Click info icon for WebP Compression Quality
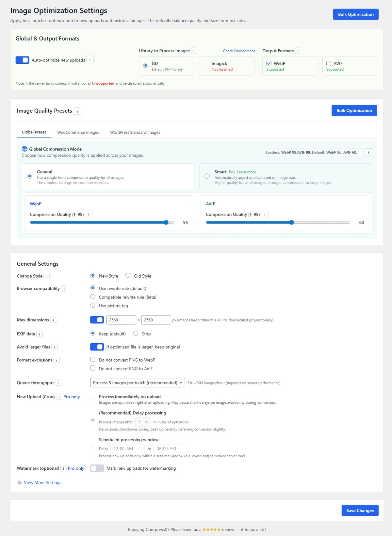The image size is (392, 536). [x=89, y=215]
